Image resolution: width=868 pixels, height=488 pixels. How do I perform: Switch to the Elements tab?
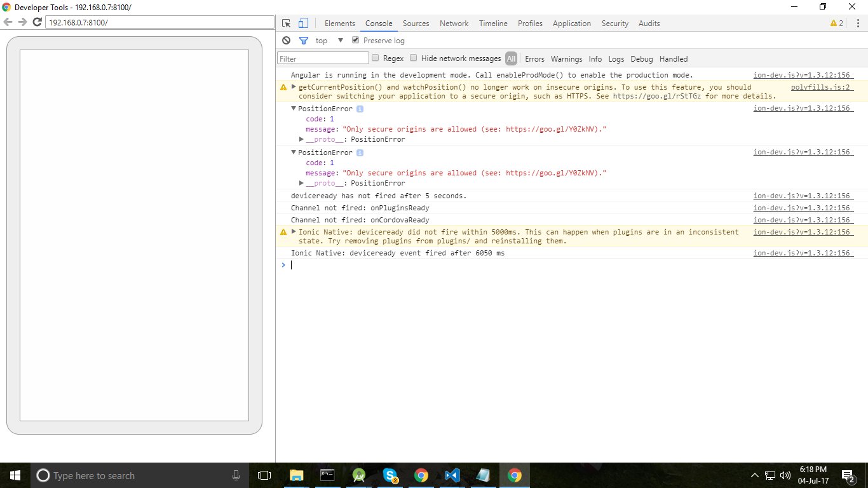pos(340,24)
